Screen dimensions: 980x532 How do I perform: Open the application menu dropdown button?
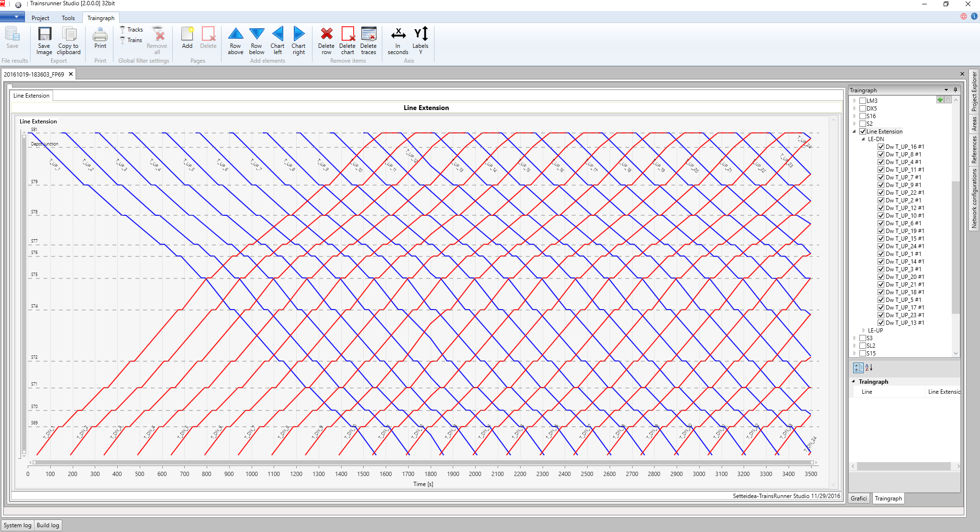[x=12, y=17]
